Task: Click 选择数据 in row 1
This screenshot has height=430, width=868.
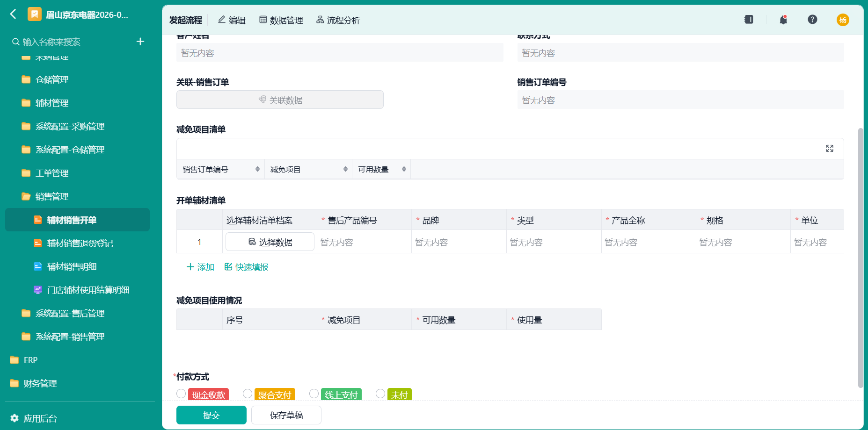Action: (270, 242)
